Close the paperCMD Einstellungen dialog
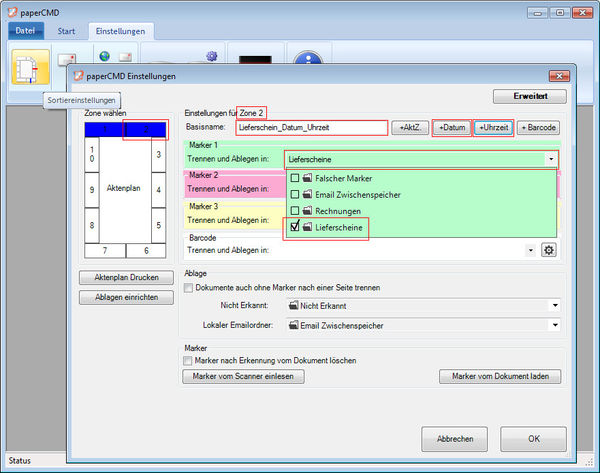600x473 pixels. pos(559,76)
